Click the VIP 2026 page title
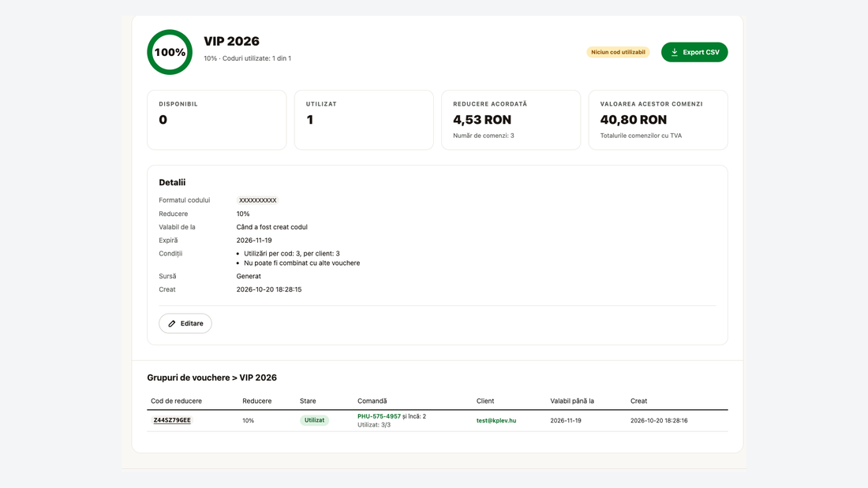868x488 pixels. pyautogui.click(x=231, y=42)
